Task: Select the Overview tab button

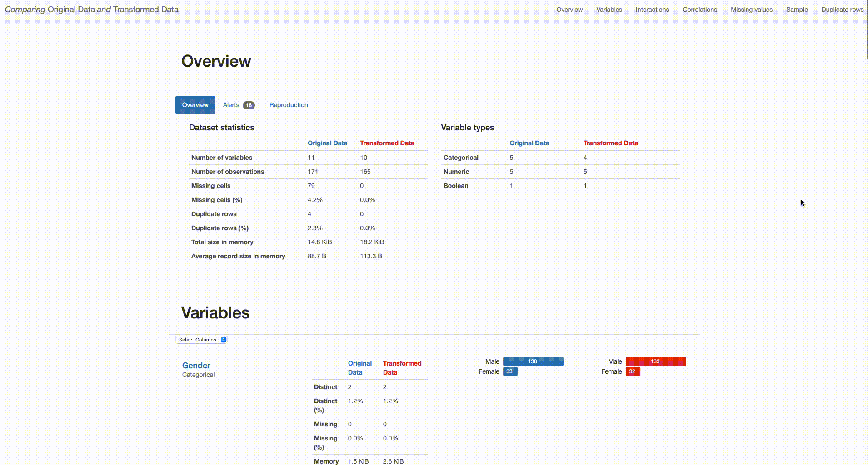Action: [195, 105]
